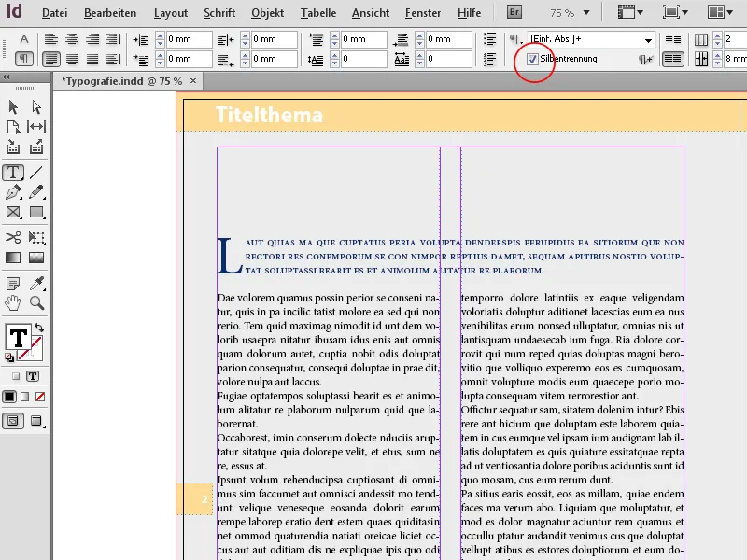Click bulleted list icon

coord(489,39)
